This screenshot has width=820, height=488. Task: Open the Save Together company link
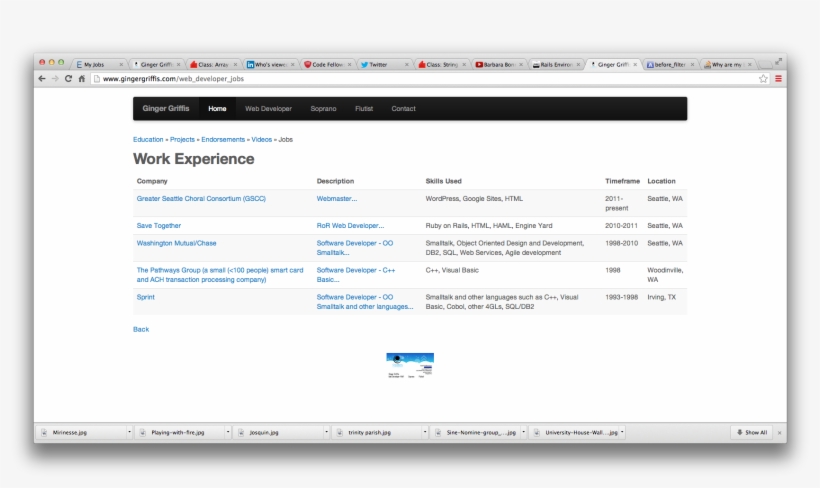[x=158, y=225]
